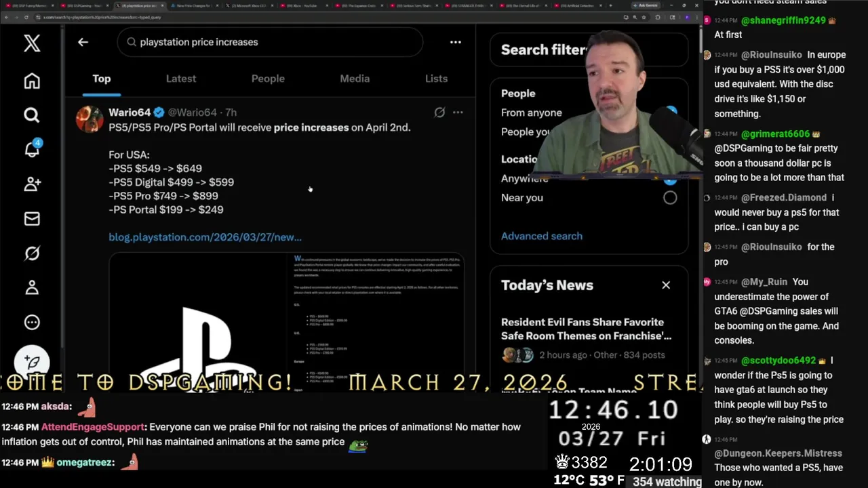Image resolution: width=868 pixels, height=488 pixels.
Task: Go back using the search back arrow
Action: (83, 42)
